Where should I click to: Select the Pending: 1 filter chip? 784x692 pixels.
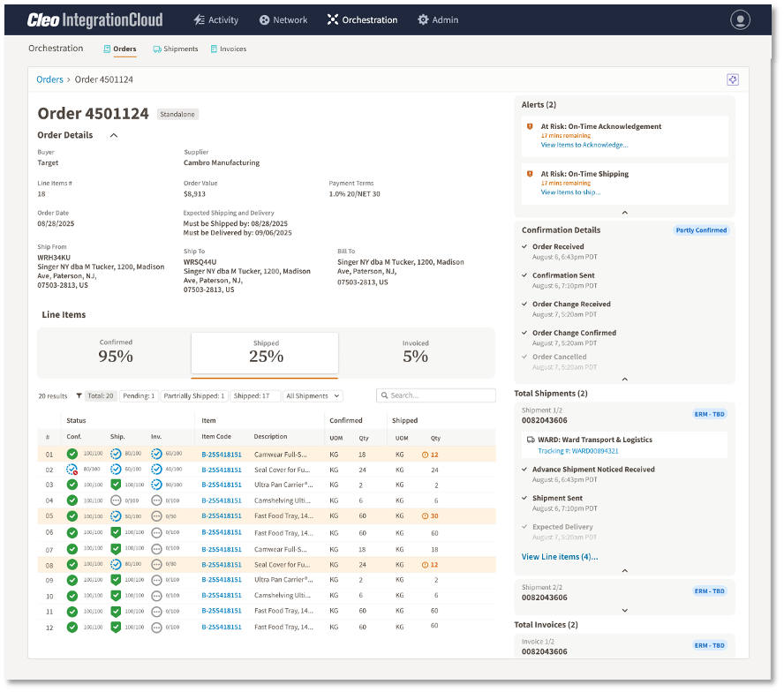coord(139,396)
